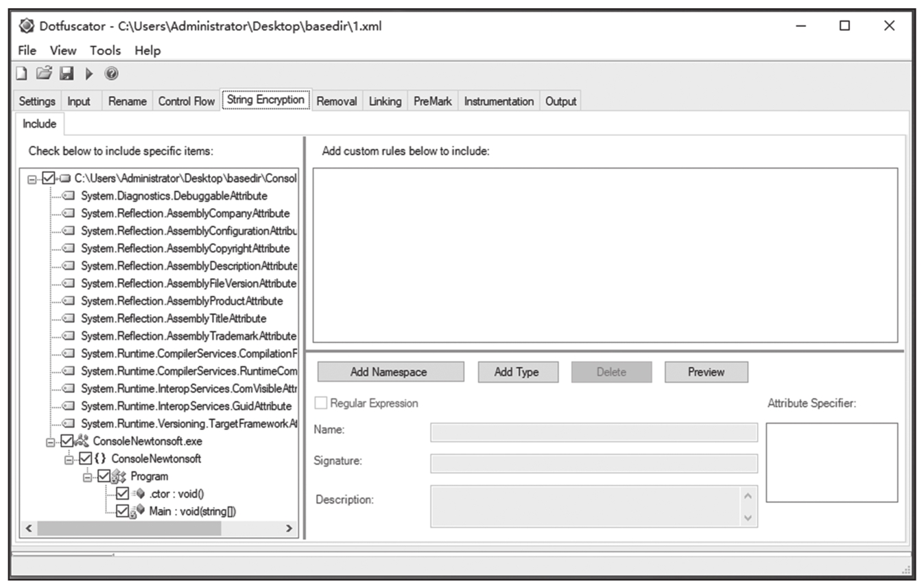Collapse the ConsoleNewtonsoft.exe tree node
924x588 pixels.
(50, 442)
